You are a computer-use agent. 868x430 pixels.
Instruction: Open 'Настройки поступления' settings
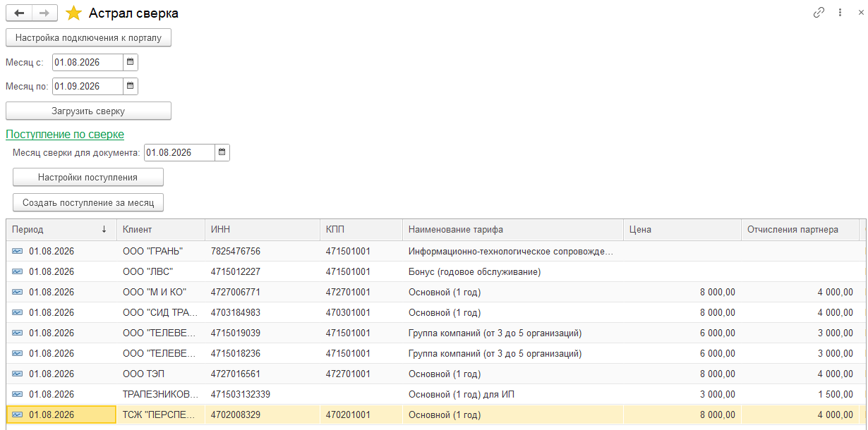[88, 177]
